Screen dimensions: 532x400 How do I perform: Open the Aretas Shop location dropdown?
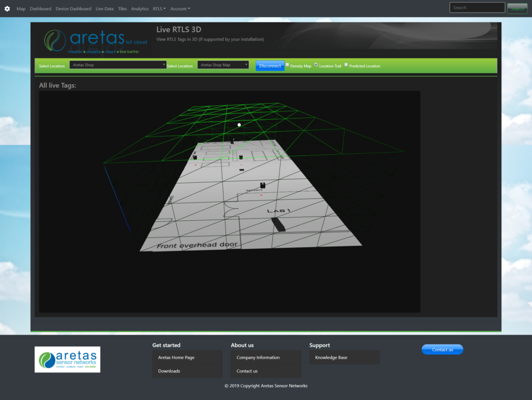coord(118,64)
